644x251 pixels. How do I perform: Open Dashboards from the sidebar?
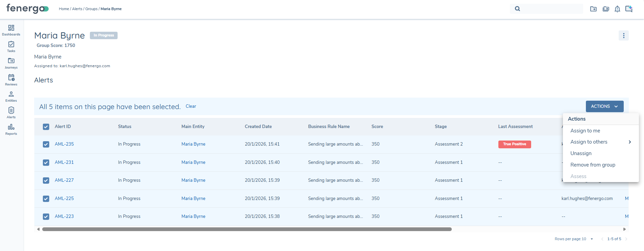click(11, 30)
